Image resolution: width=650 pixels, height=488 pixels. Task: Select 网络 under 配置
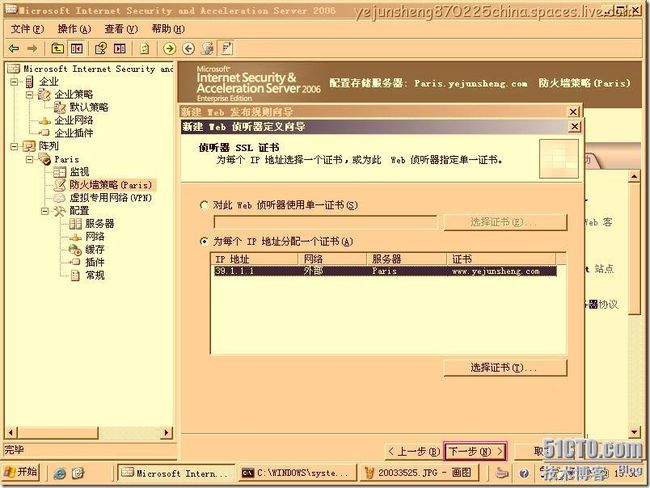point(95,237)
